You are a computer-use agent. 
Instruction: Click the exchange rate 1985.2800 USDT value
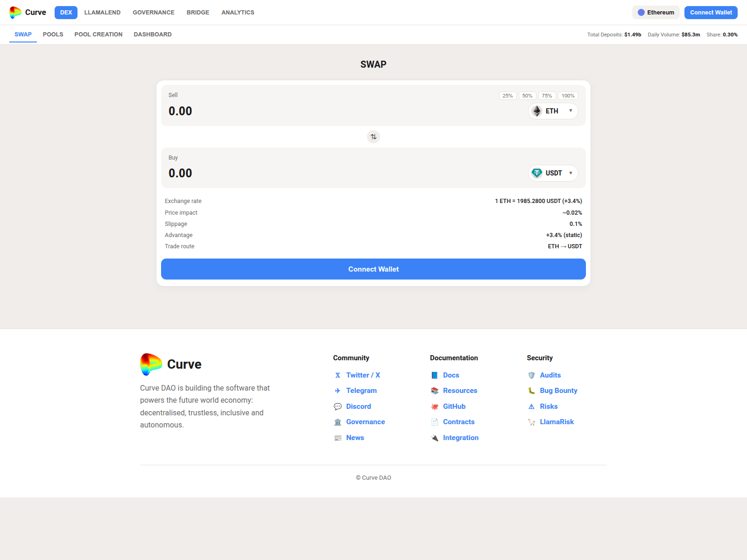click(x=539, y=201)
